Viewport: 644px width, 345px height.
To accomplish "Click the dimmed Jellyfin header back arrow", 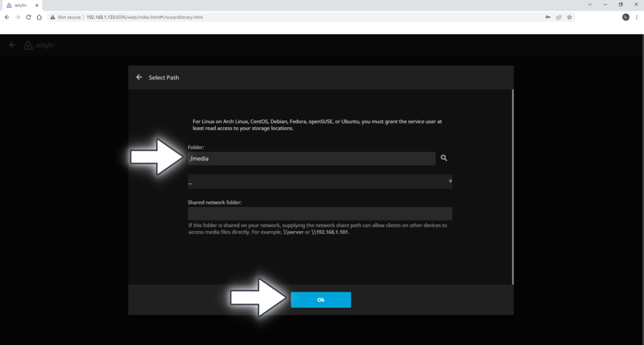I will pos(12,45).
